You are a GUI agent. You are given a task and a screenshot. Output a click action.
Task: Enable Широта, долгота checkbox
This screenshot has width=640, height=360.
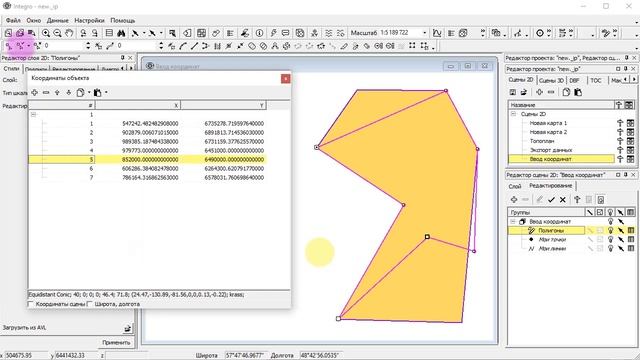[90, 304]
